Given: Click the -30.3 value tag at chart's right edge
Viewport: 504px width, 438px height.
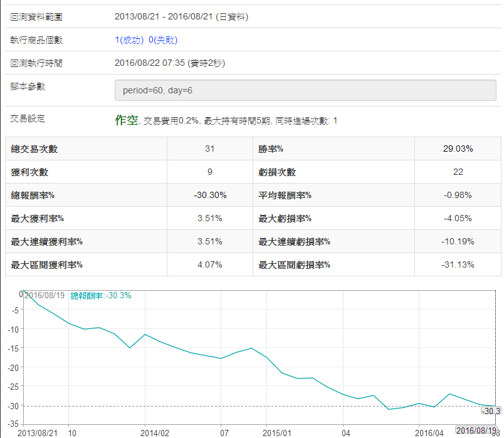Looking at the screenshot, I should click(490, 410).
